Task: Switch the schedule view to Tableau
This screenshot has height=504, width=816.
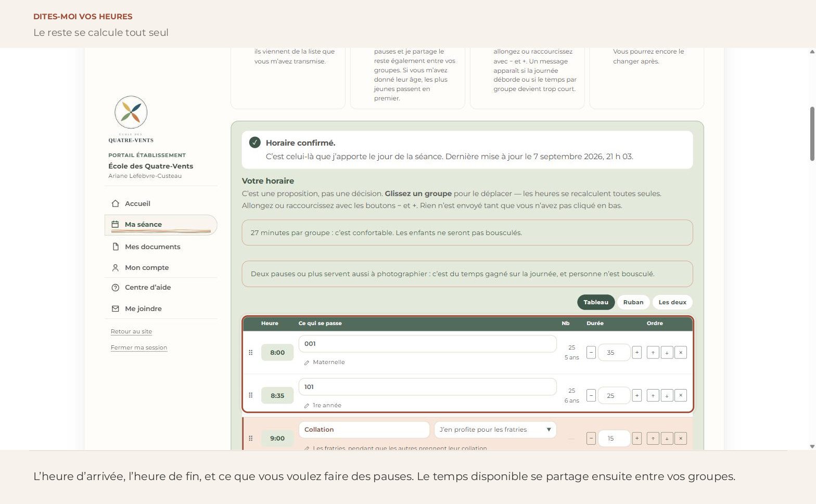Action: tap(596, 302)
